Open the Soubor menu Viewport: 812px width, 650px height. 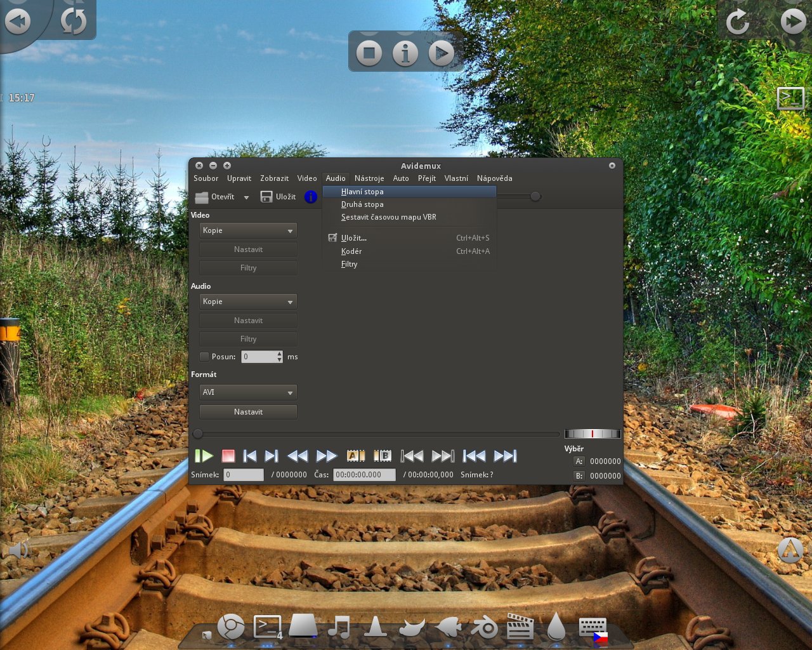click(x=206, y=178)
